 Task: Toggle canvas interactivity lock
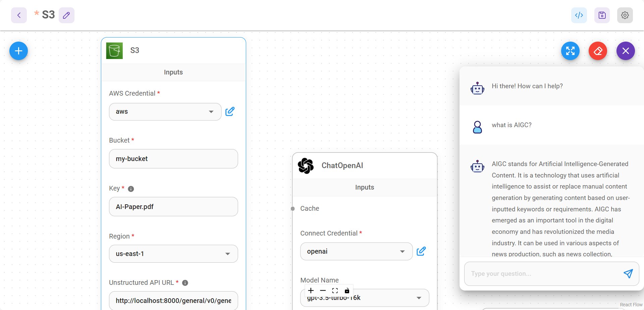[347, 291]
